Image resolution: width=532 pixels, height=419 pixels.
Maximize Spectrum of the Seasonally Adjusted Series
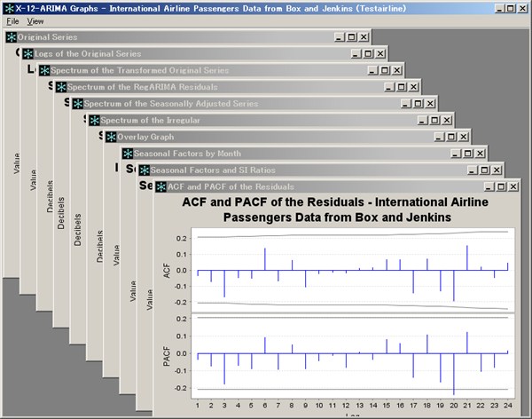pyautogui.click(x=418, y=104)
